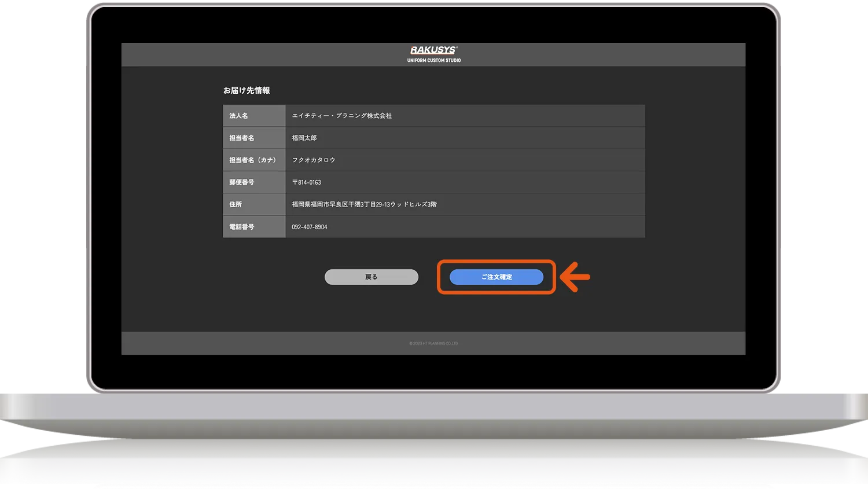Click the 電話番号 row label
The width and height of the screenshot is (868, 492).
point(241,227)
